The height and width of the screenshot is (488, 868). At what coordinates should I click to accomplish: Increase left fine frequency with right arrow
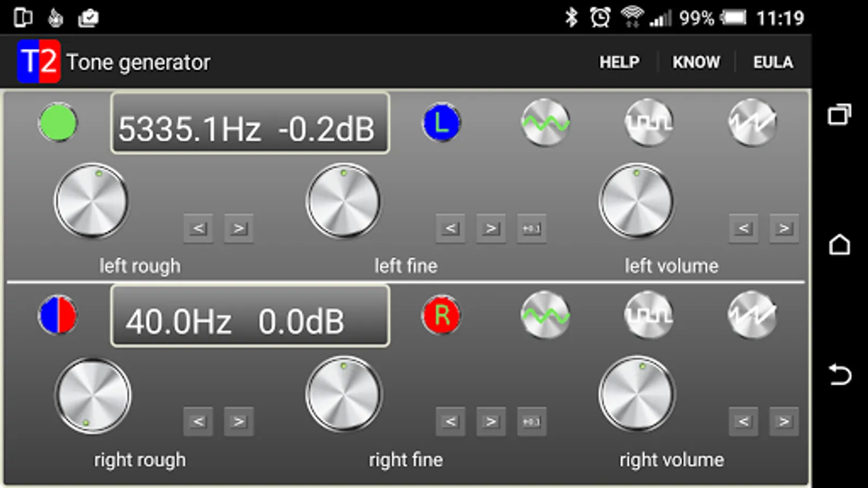[491, 229]
